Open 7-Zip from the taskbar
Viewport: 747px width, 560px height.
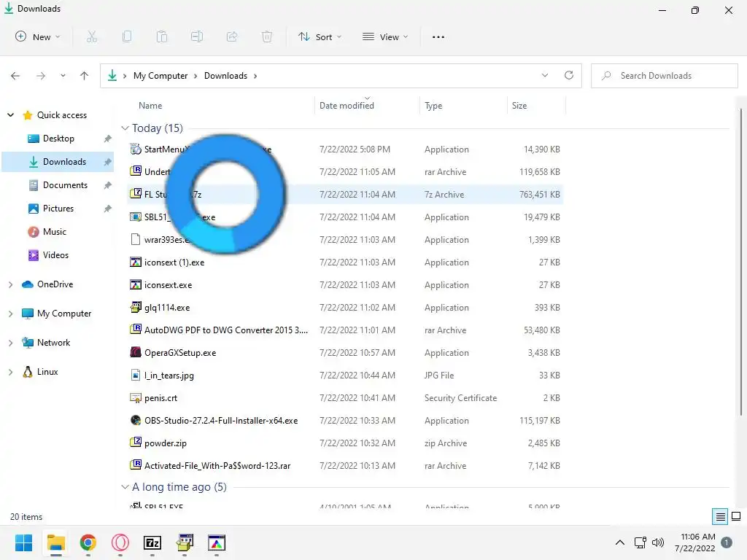(152, 542)
